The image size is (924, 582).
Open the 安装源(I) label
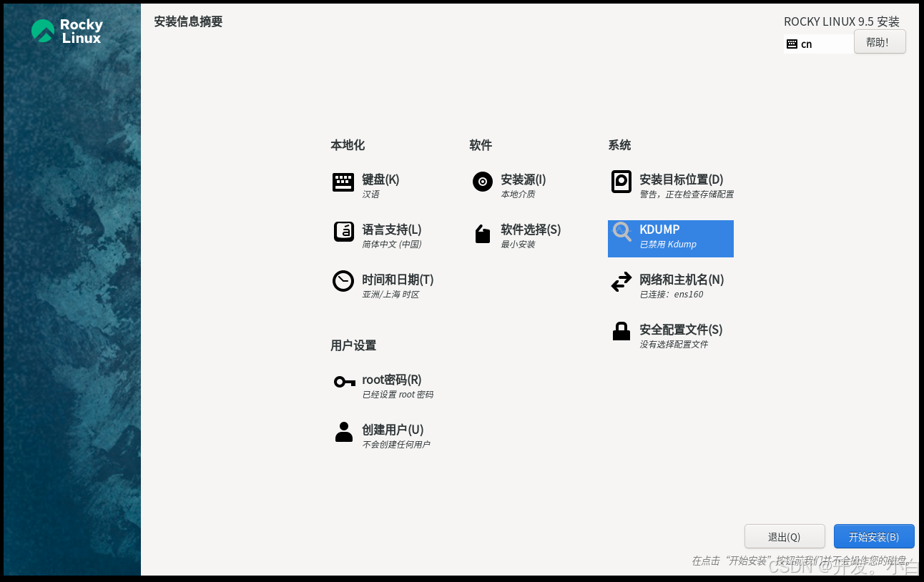pos(524,179)
